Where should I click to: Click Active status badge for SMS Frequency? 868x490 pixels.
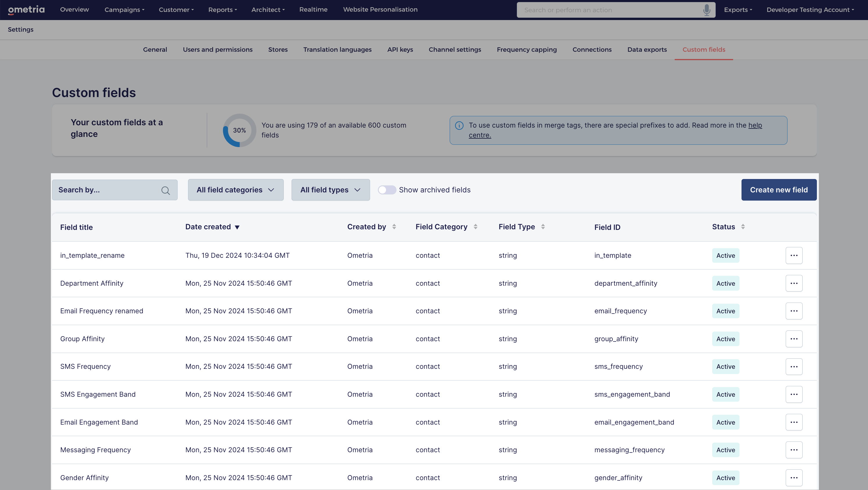pos(726,367)
